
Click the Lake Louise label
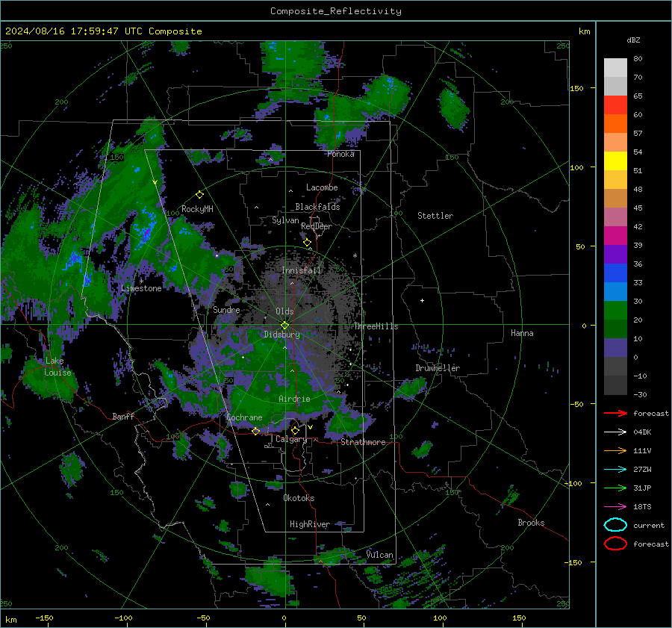click(57, 367)
